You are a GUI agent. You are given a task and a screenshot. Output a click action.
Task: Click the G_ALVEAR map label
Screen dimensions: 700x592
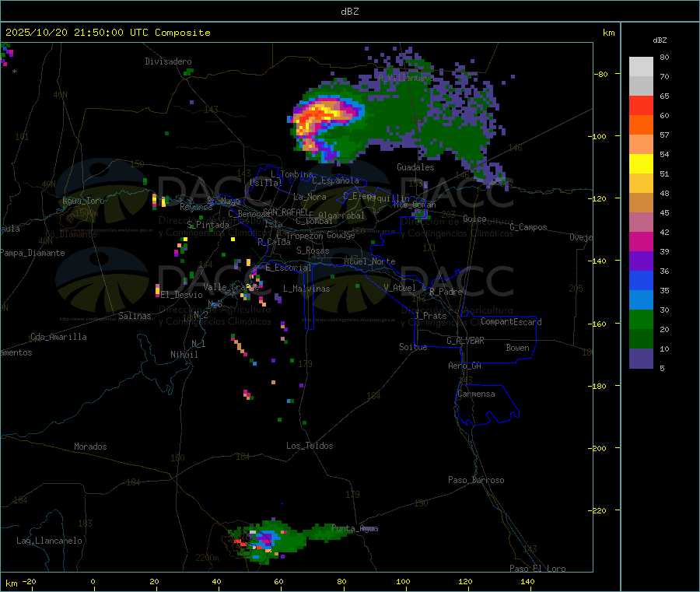[465, 341]
